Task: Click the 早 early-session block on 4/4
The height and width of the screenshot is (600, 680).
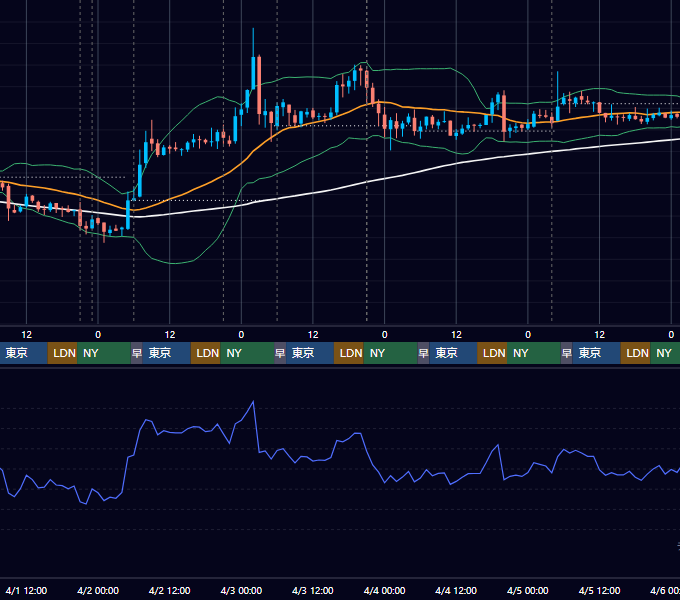Action: (x=423, y=353)
